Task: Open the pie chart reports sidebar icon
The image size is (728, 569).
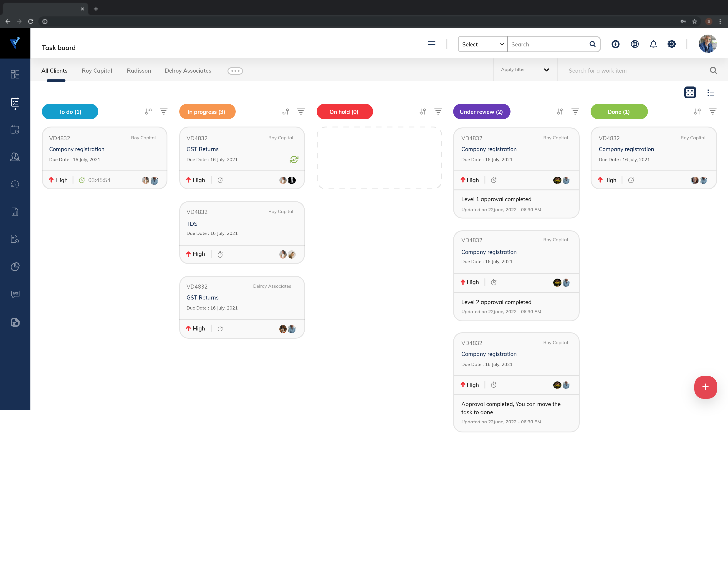Action: click(15, 267)
